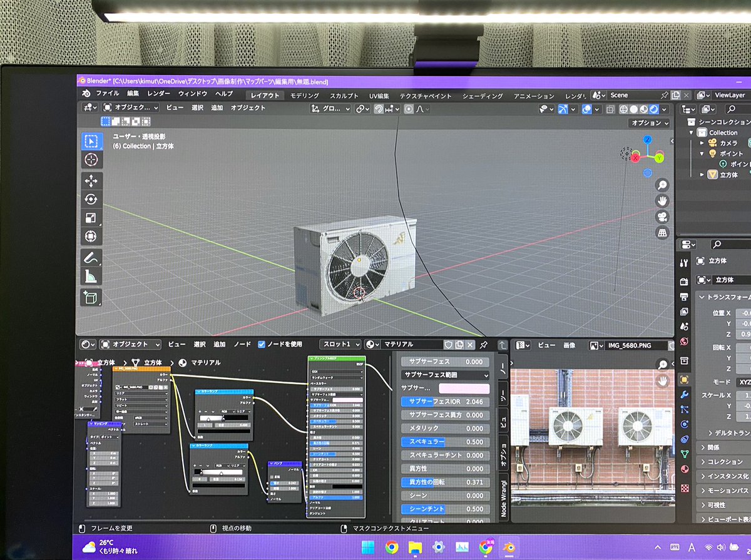Switch perspective/orthographic with the grid icon

click(662, 233)
